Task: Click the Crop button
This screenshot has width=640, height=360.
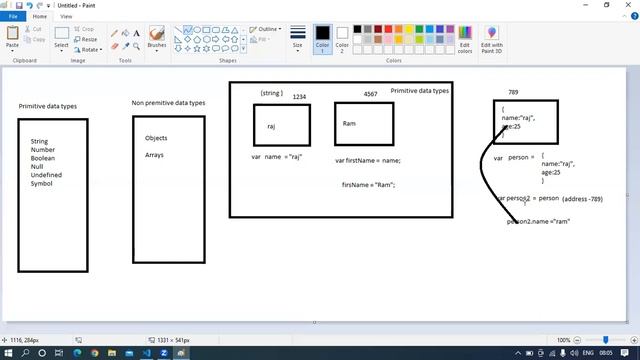Action: (84, 29)
